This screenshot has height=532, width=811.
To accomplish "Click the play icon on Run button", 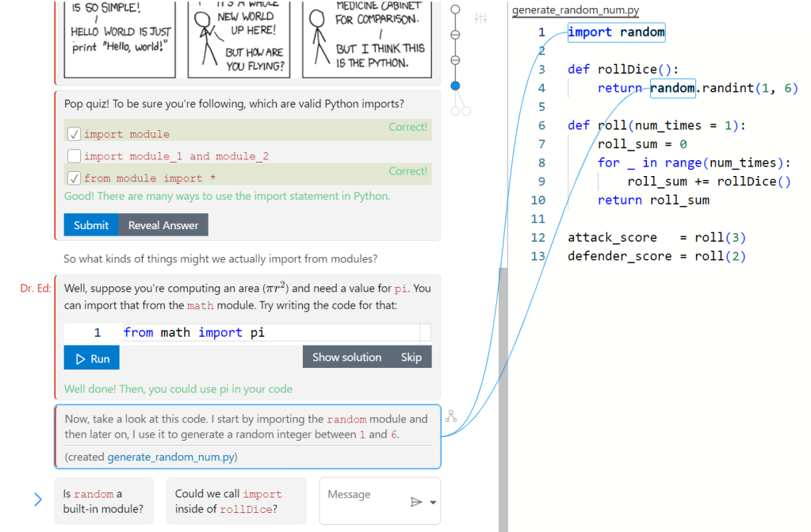I will point(80,358).
